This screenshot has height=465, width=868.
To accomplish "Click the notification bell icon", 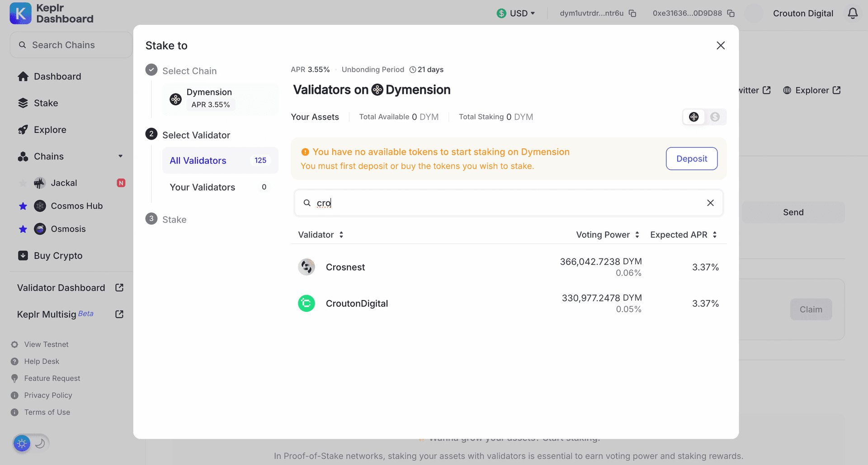I will coord(852,14).
